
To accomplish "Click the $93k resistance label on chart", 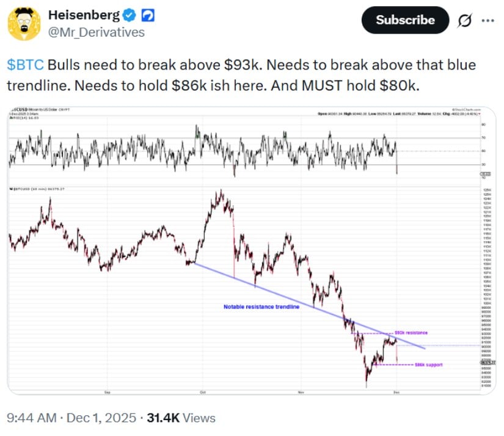I will pyautogui.click(x=411, y=332).
